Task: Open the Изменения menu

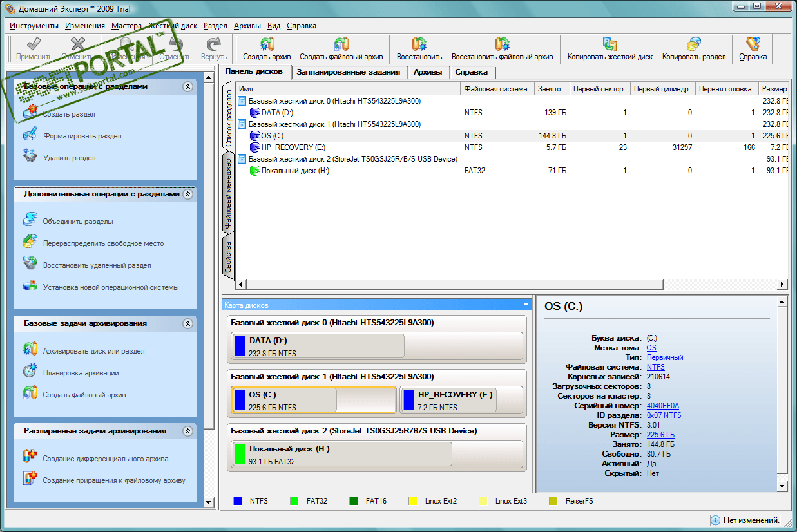Action: 85,26
